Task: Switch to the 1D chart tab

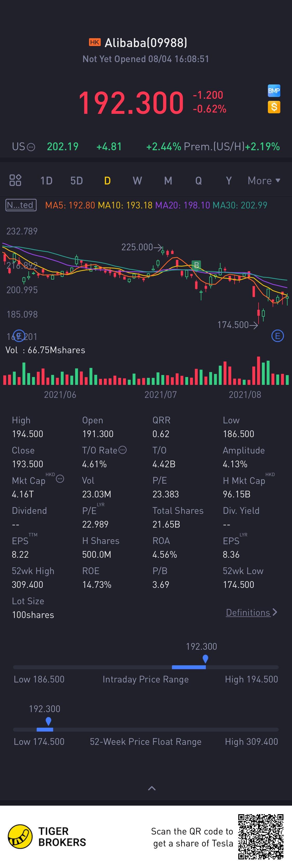Action: [46, 181]
